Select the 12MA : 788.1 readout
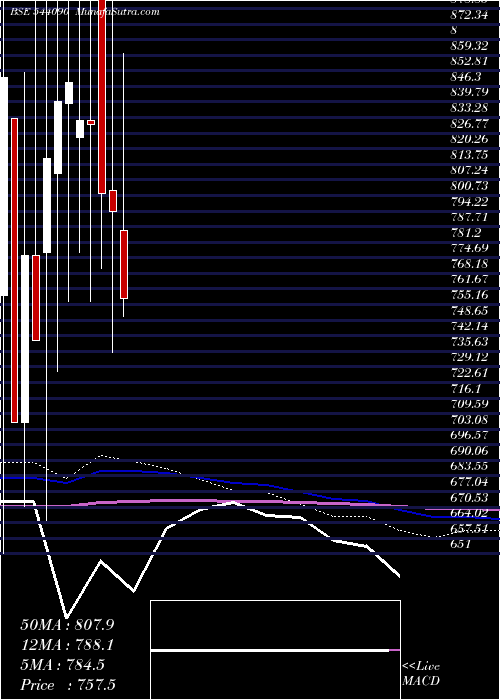 (x=67, y=645)
